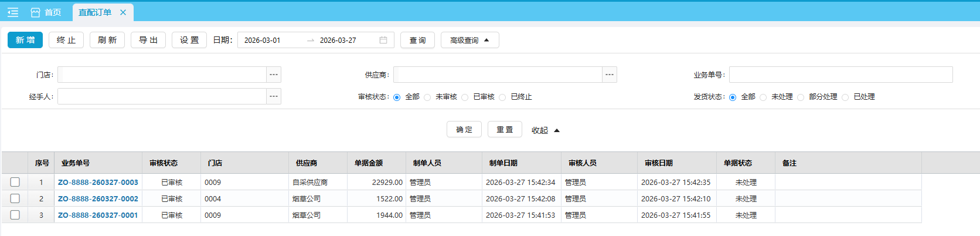Select the 未审核 audit status radio
The width and height of the screenshot is (980, 236).
[427, 97]
